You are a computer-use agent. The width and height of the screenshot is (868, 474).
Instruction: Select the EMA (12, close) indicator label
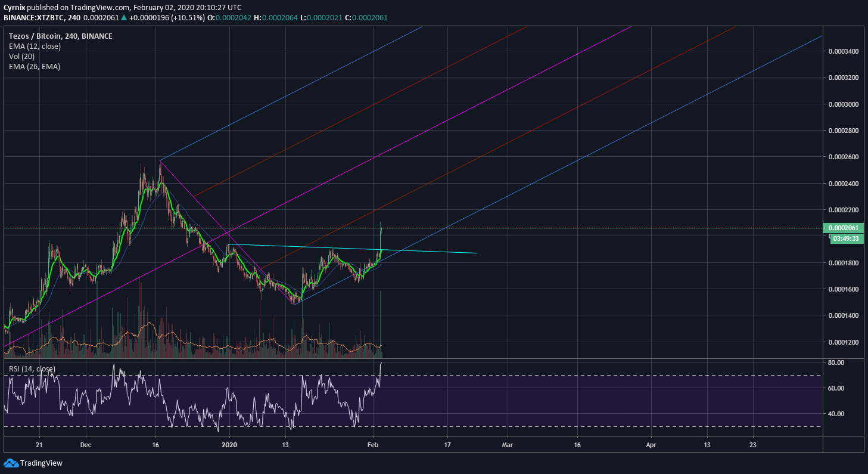click(33, 46)
